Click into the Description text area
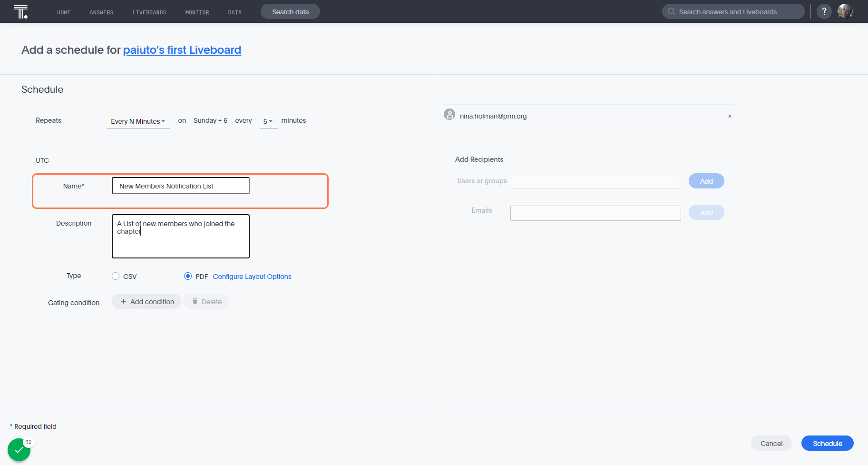868x465 pixels. point(181,236)
